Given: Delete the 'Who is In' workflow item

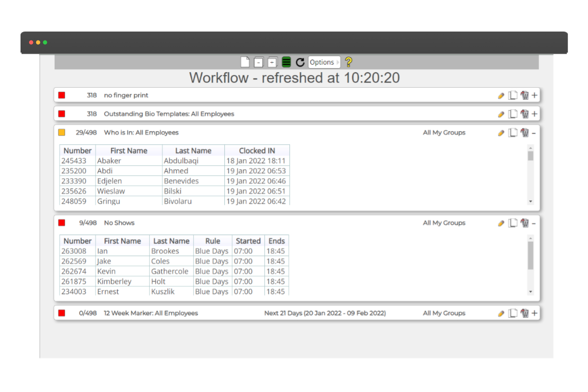Looking at the screenshot, I should tap(524, 133).
